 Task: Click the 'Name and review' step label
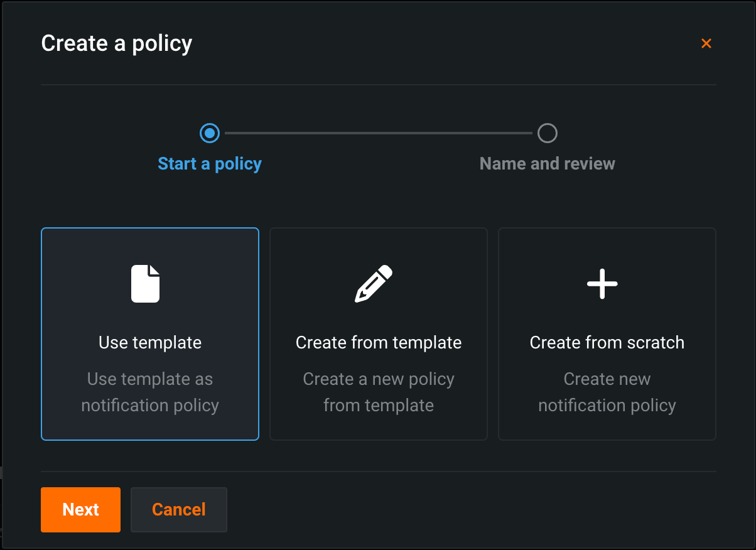(548, 164)
